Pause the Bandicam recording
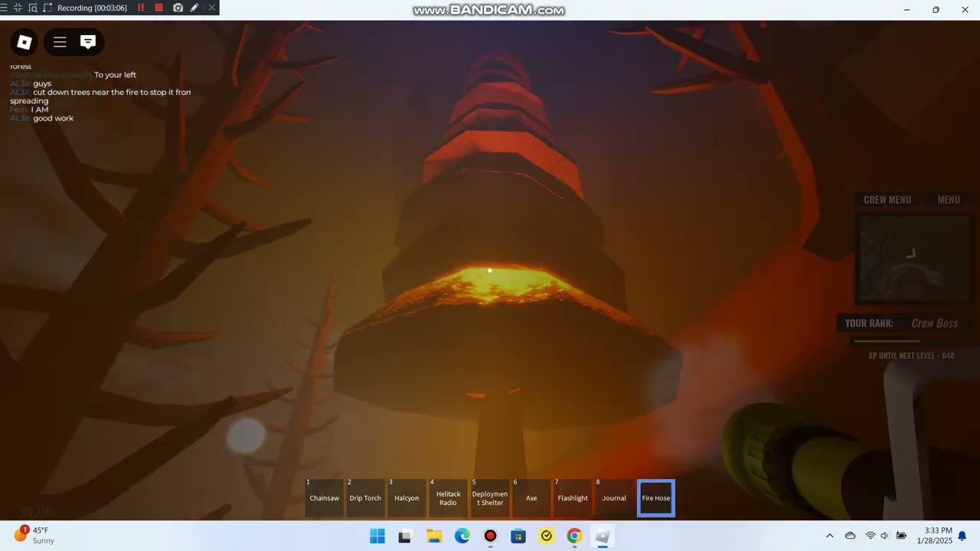This screenshot has height=551, width=980. (x=141, y=8)
